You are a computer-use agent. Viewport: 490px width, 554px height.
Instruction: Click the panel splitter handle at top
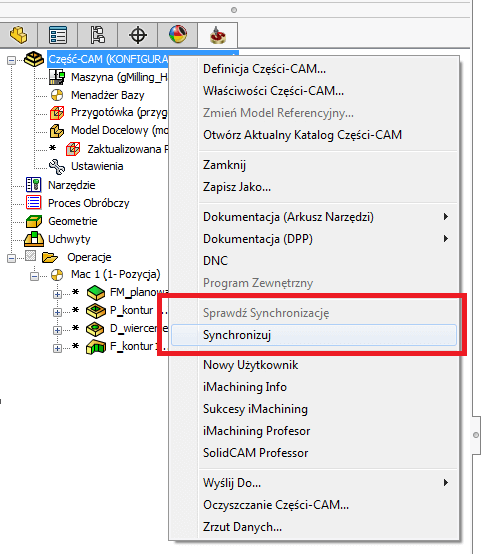pos(234,10)
